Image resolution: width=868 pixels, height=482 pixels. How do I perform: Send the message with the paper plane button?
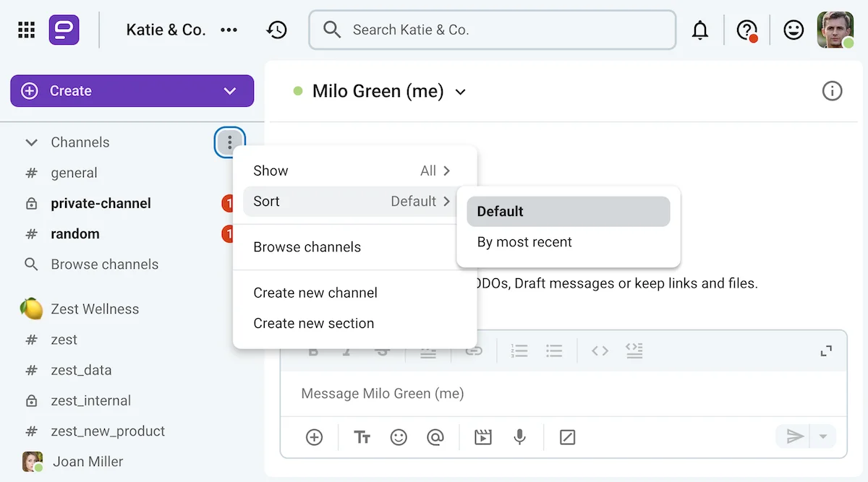[x=794, y=436]
